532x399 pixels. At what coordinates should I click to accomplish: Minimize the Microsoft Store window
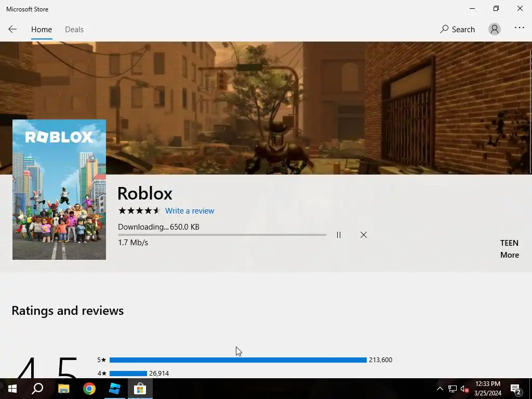point(472,8)
